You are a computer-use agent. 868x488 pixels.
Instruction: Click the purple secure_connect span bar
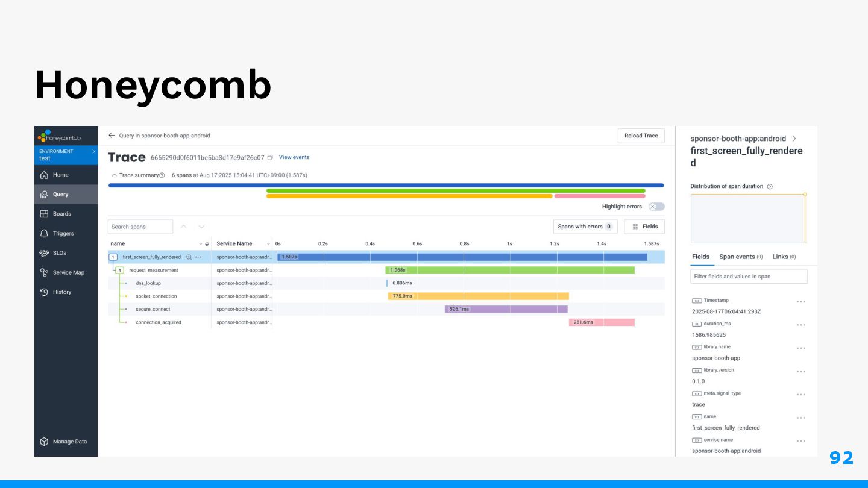pos(506,309)
